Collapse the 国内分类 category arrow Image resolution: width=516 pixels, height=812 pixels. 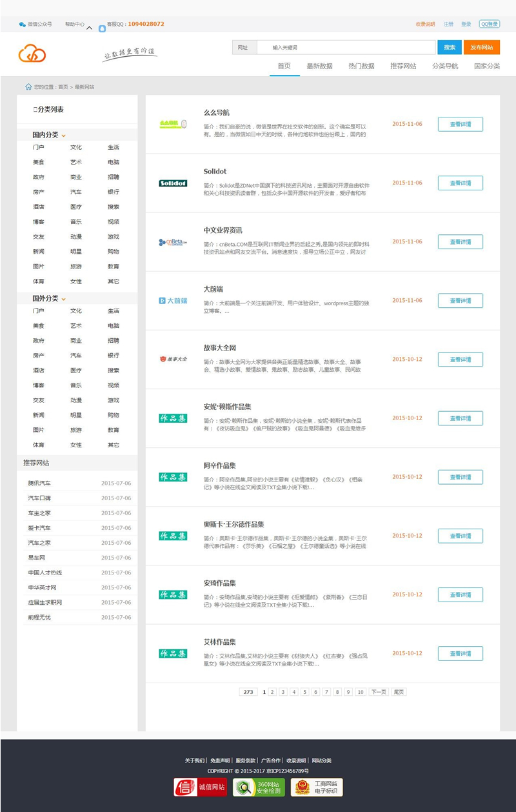(63, 136)
